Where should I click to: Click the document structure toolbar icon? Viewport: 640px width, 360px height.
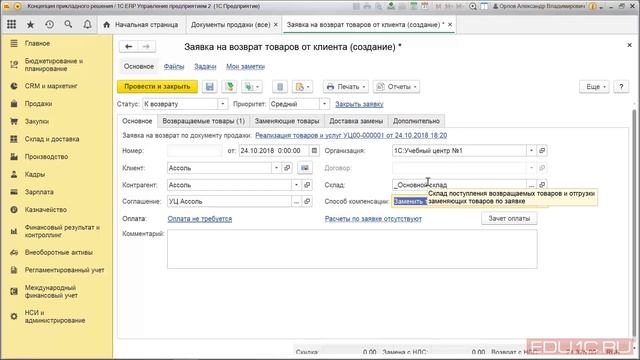tap(280, 87)
